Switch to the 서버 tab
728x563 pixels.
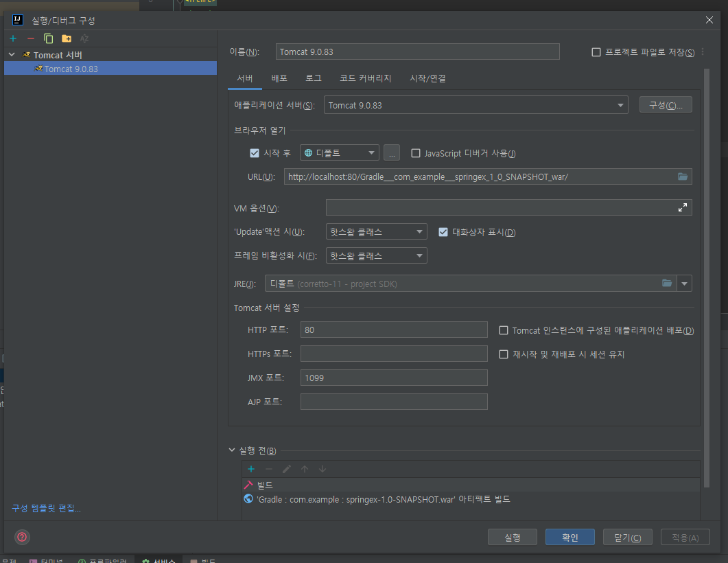pos(245,78)
